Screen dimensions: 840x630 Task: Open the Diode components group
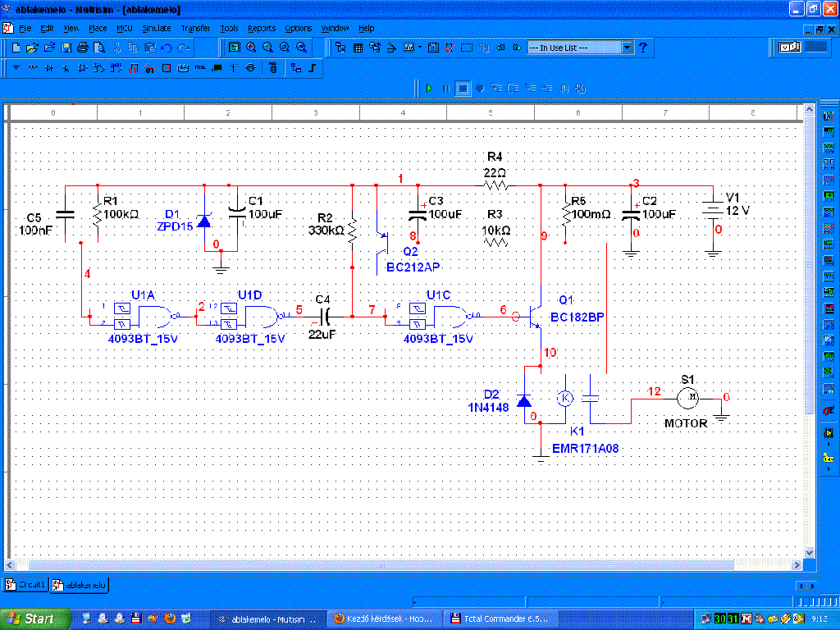(49, 68)
